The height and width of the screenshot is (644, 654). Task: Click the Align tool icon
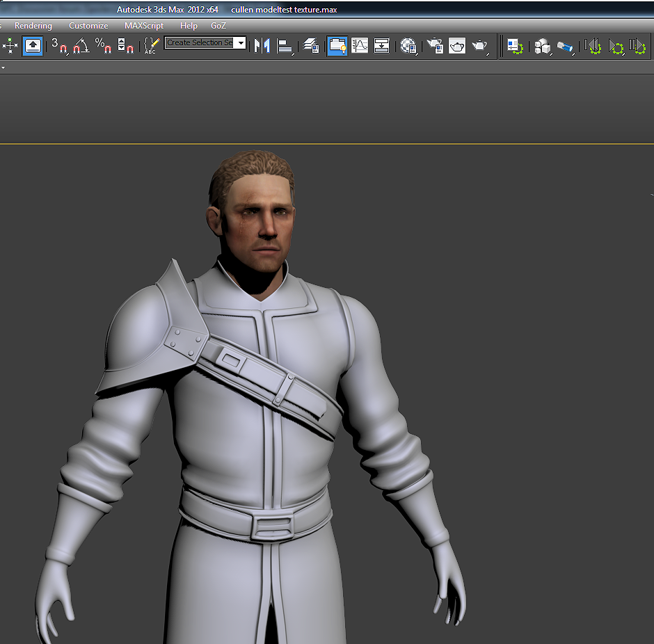click(285, 46)
